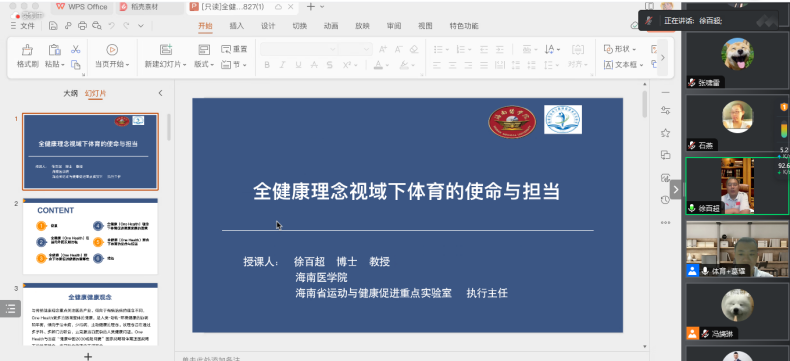Toggle Underline text formatting

click(x=298, y=65)
